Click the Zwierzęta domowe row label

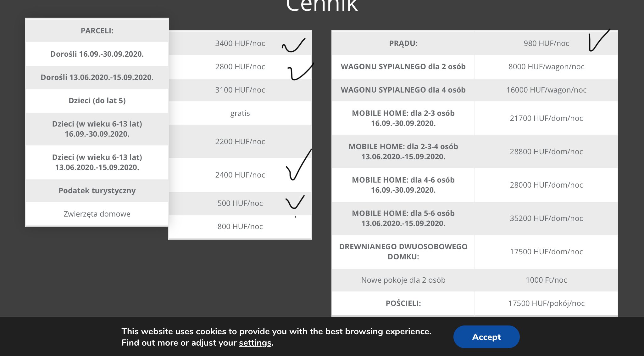tap(97, 214)
